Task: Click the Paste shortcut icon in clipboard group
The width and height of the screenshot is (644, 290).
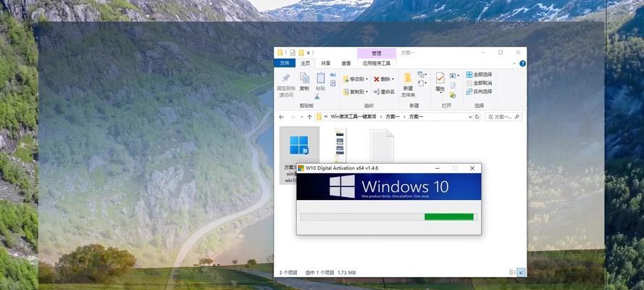Action: point(333,83)
